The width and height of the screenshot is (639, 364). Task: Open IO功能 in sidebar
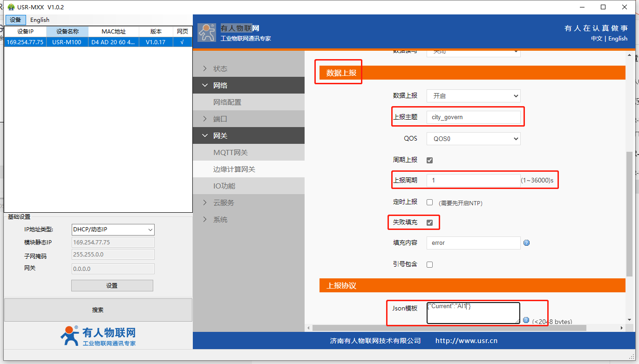[x=249, y=186]
